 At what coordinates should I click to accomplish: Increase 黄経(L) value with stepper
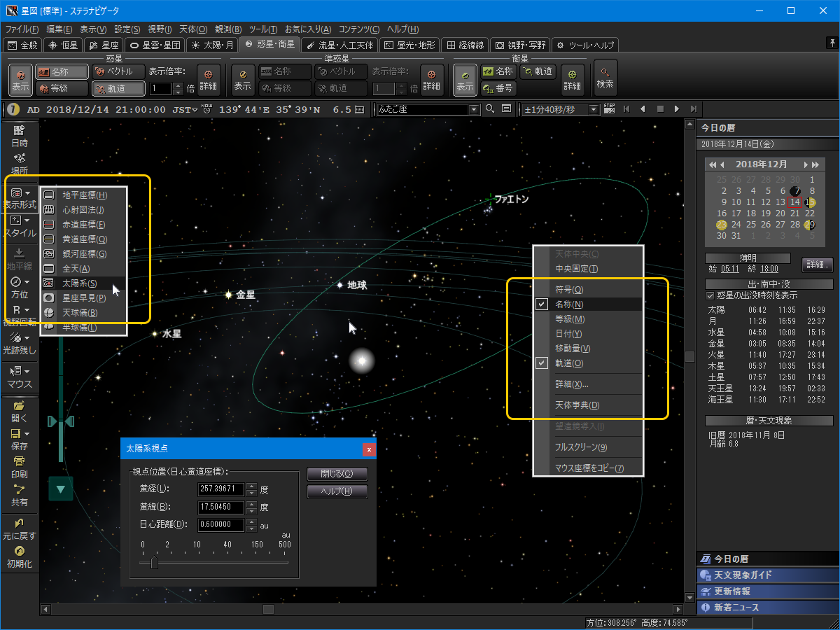[x=251, y=486]
